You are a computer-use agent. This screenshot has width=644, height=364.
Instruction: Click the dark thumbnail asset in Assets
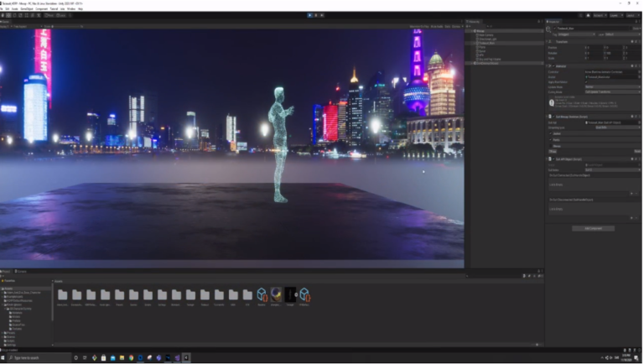point(290,294)
